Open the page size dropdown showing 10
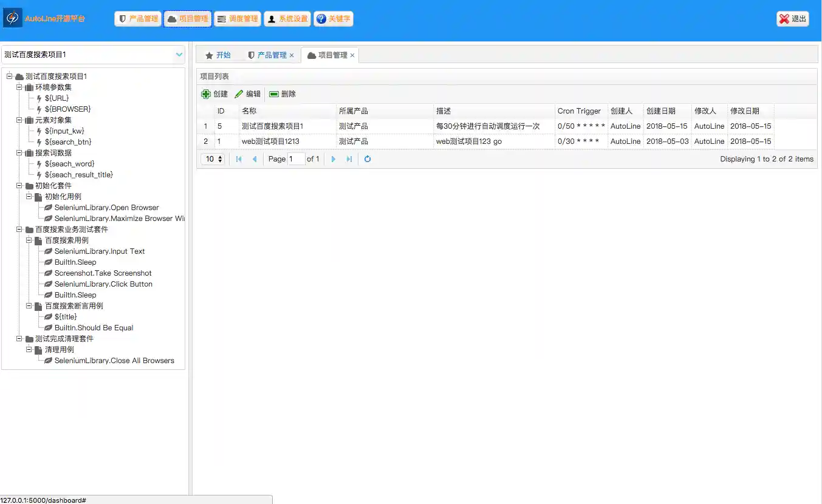822x504 pixels. 214,159
